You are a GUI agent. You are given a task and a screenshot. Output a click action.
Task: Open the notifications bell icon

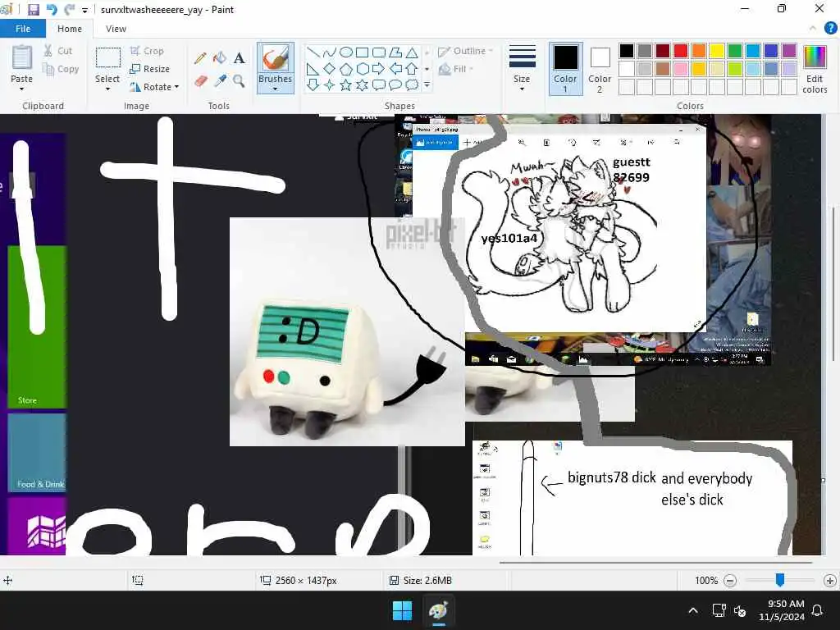click(x=818, y=610)
